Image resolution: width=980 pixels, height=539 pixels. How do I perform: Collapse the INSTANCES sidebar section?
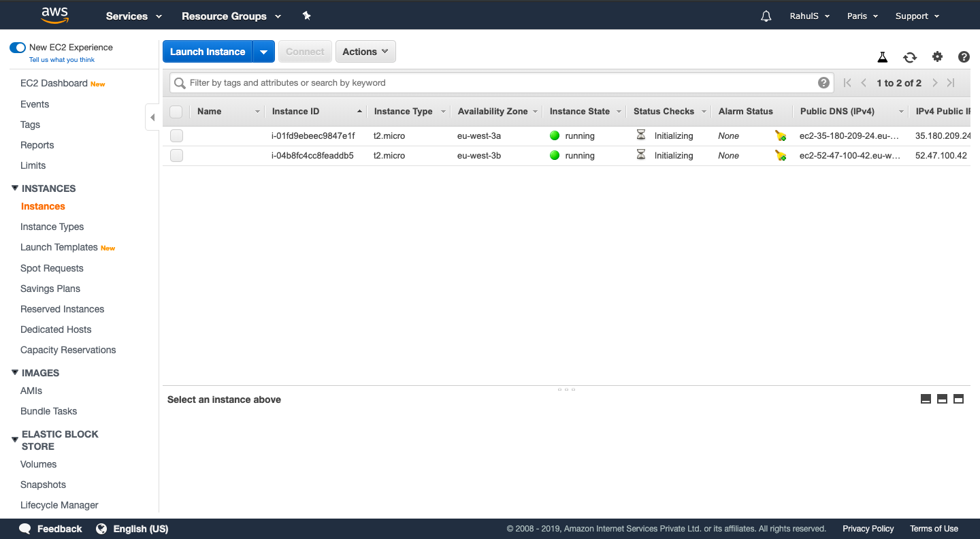[16, 189]
